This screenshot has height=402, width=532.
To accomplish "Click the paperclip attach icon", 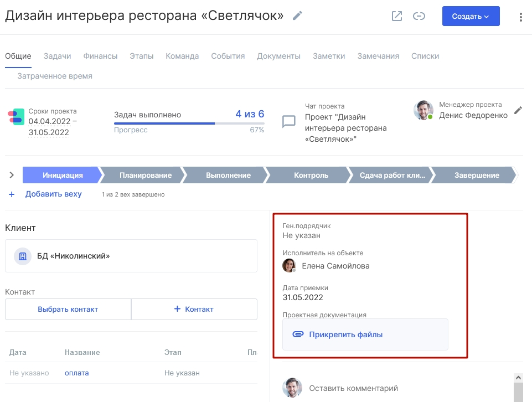I will click(x=298, y=334).
